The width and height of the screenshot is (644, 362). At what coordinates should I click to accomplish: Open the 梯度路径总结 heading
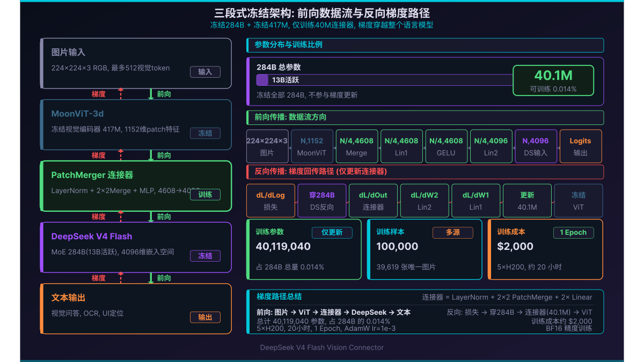(x=279, y=297)
